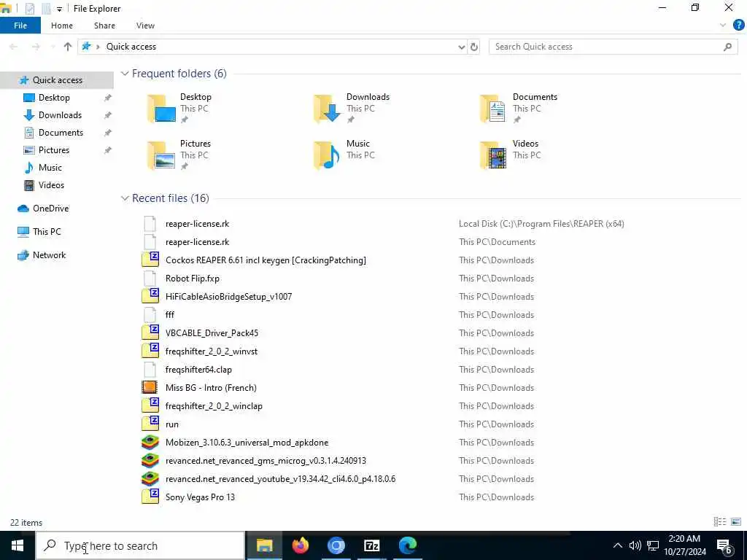747x560 pixels.
Task: Select Network in the navigation pane
Action: point(49,255)
